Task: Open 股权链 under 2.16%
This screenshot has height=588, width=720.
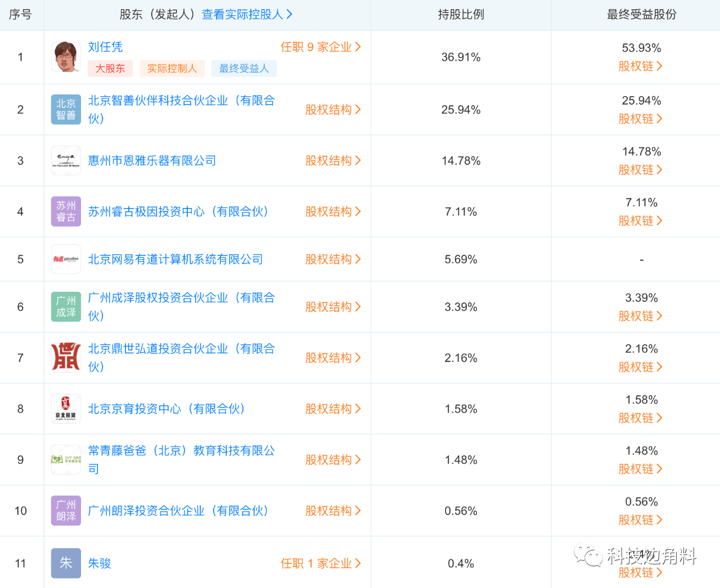Action: point(641,367)
